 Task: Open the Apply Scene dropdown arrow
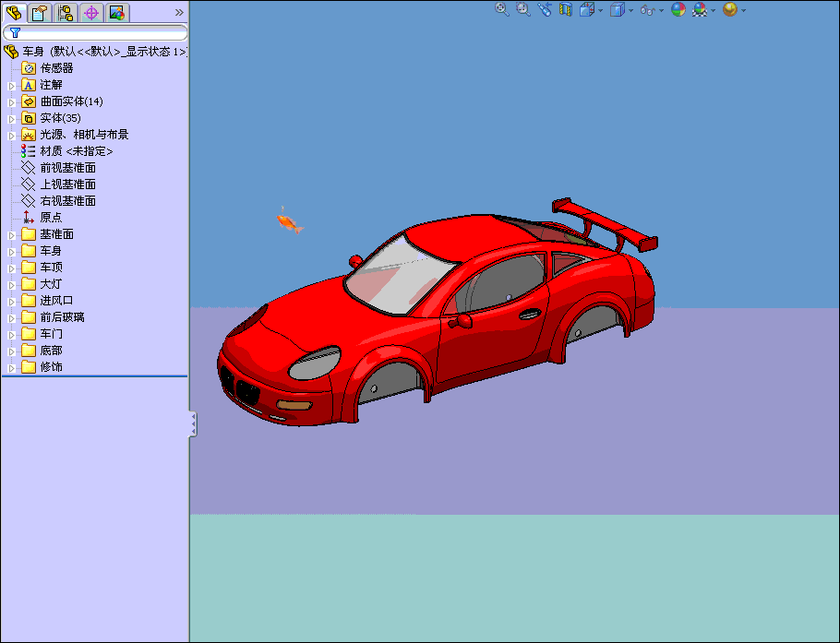coord(713,11)
